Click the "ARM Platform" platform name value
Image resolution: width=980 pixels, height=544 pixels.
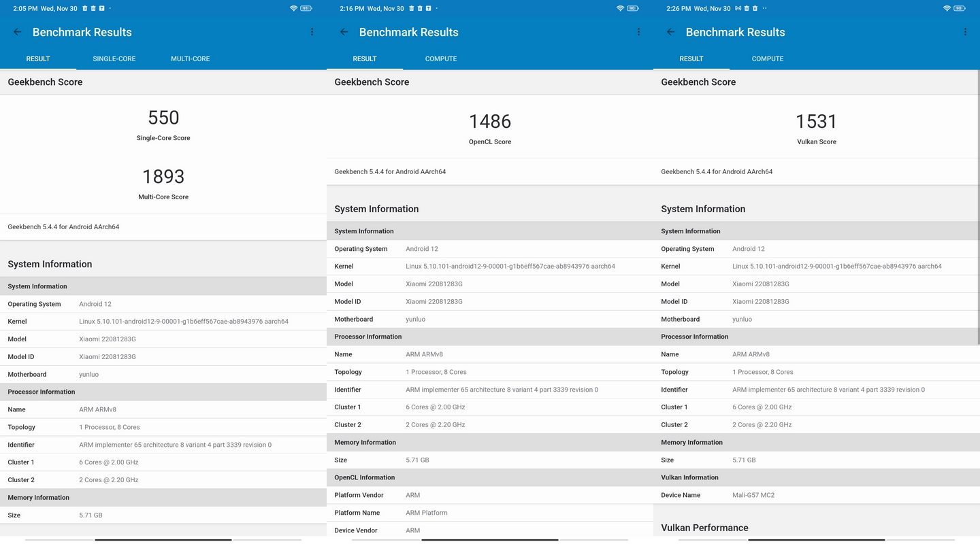coord(427,513)
